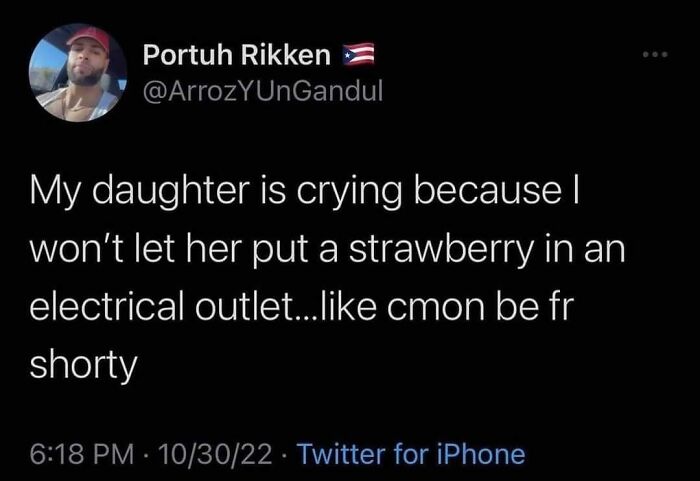
Task: Click the Puerto Rico flag emoji
Action: point(358,53)
